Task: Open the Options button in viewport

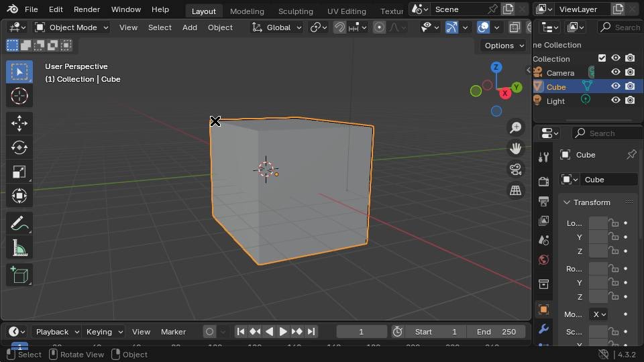Action: [x=504, y=46]
